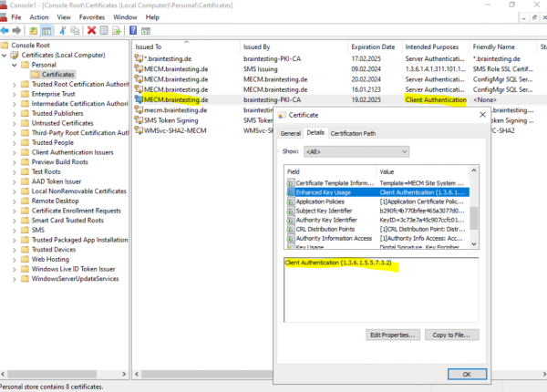
Task: Click the CRL Distribution Points field icon
Action: pos(291,229)
